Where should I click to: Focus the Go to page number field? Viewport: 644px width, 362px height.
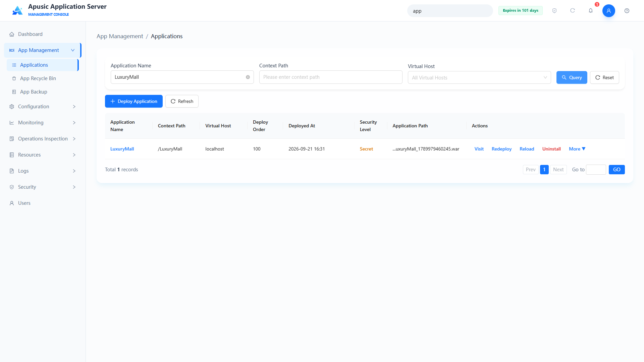[596, 170]
